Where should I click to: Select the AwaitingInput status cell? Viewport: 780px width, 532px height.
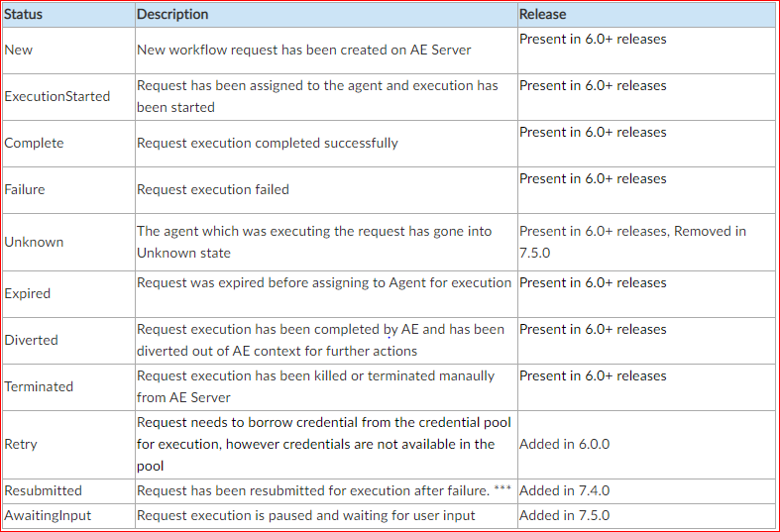tap(68, 515)
